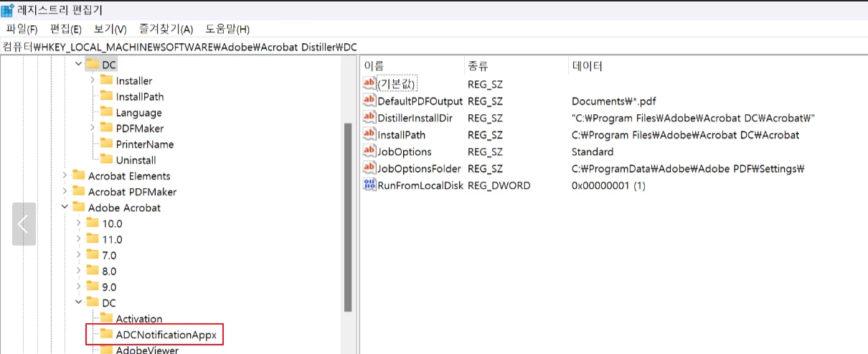Select the 11.0 folder icon
The image size is (868, 354).
coord(93,238)
